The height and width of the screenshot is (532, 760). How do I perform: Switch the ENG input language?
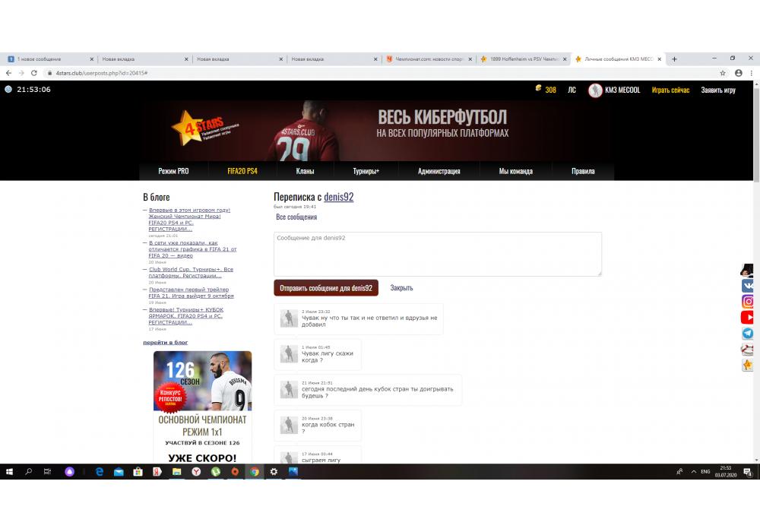click(705, 471)
